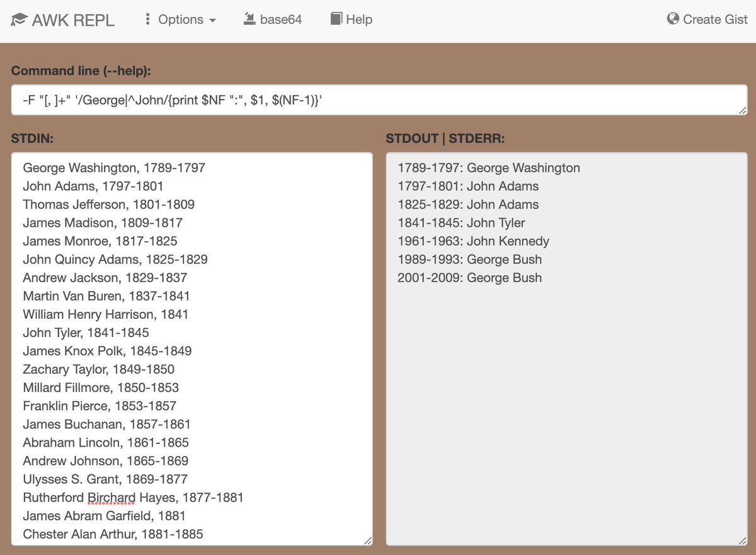
Task: Click the line 'James Monroe, 1817-1825'
Action: click(x=100, y=241)
